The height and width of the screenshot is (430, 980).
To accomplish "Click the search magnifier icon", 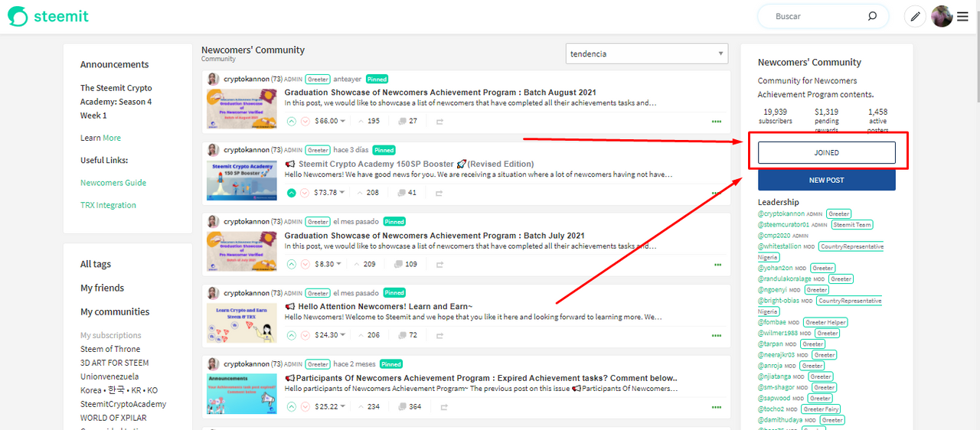I will tap(872, 16).
